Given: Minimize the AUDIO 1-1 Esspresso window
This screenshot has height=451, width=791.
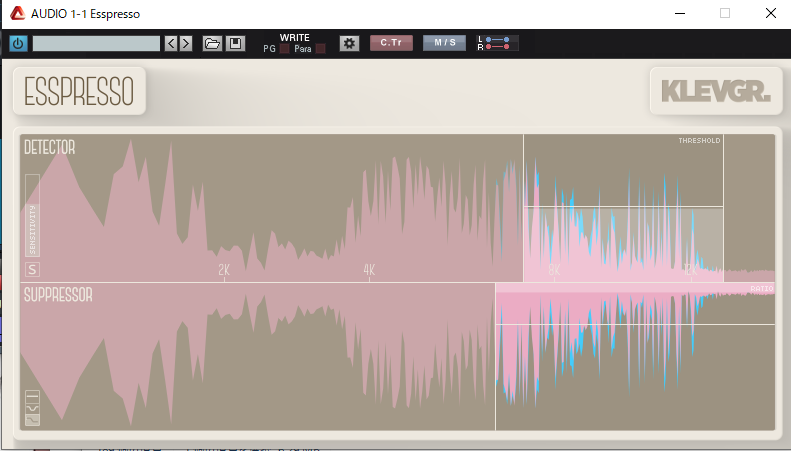Looking at the screenshot, I should click(x=680, y=14).
